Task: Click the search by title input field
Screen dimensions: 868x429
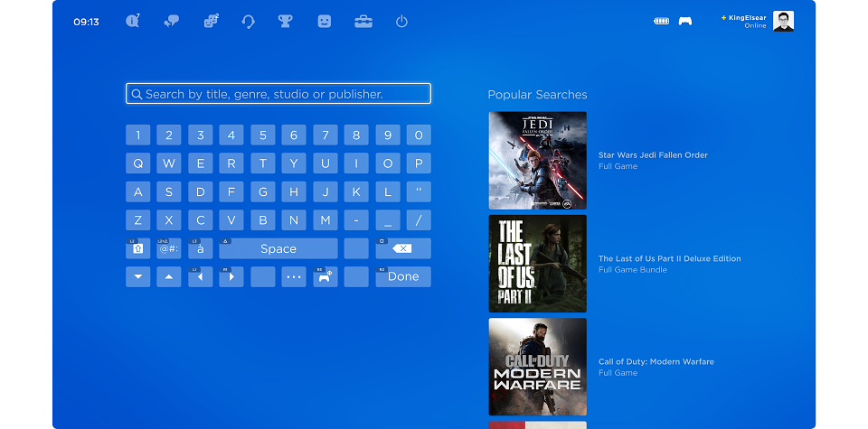Action: [x=278, y=93]
